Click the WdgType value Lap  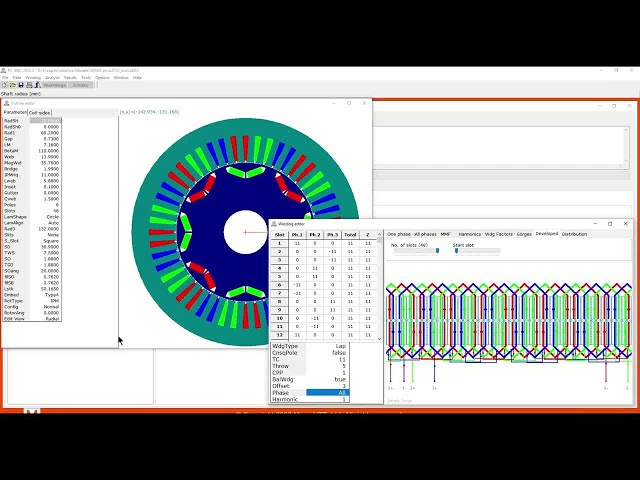click(x=327, y=346)
